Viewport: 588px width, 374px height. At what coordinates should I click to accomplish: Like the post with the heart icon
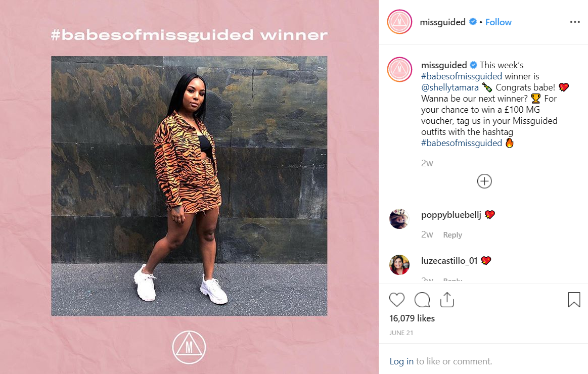[397, 300]
